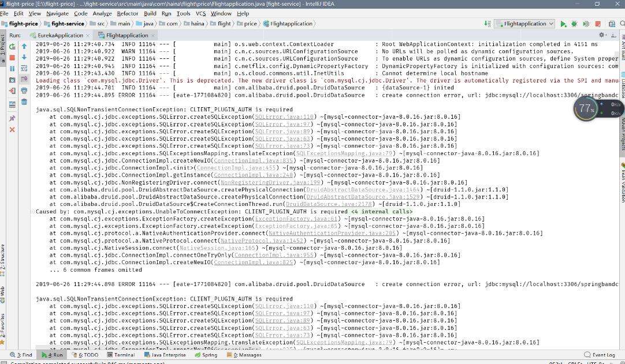The image size is (625, 364).
Task: Toggle soft-wrap in console output
Action: coord(24,69)
